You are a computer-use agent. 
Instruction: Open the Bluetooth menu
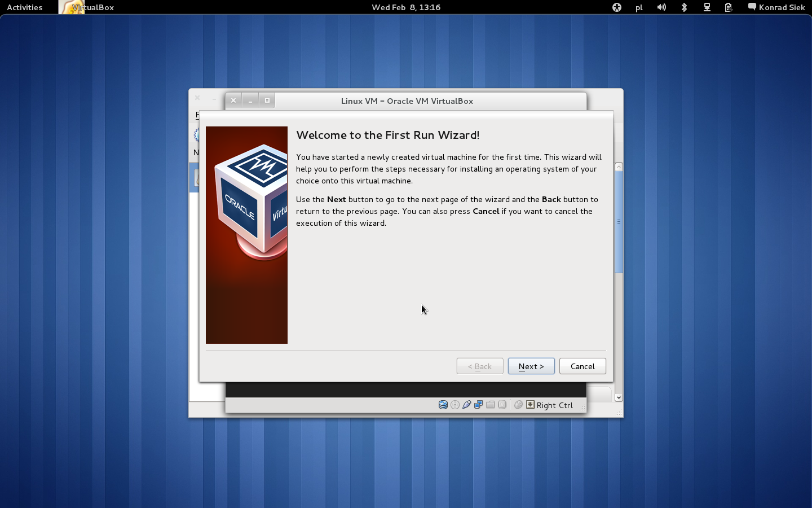(684, 7)
